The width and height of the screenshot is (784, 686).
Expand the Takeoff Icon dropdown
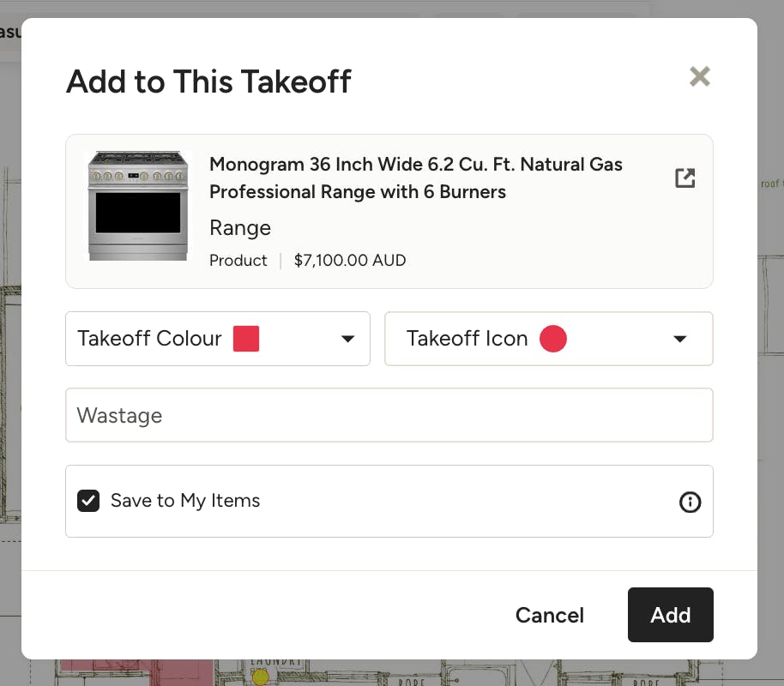tap(548, 339)
